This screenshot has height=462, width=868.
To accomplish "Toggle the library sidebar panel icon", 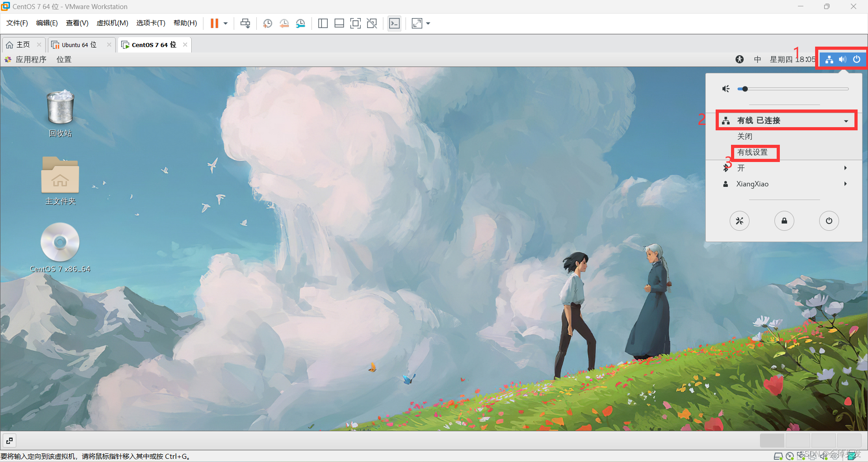I will click(323, 24).
